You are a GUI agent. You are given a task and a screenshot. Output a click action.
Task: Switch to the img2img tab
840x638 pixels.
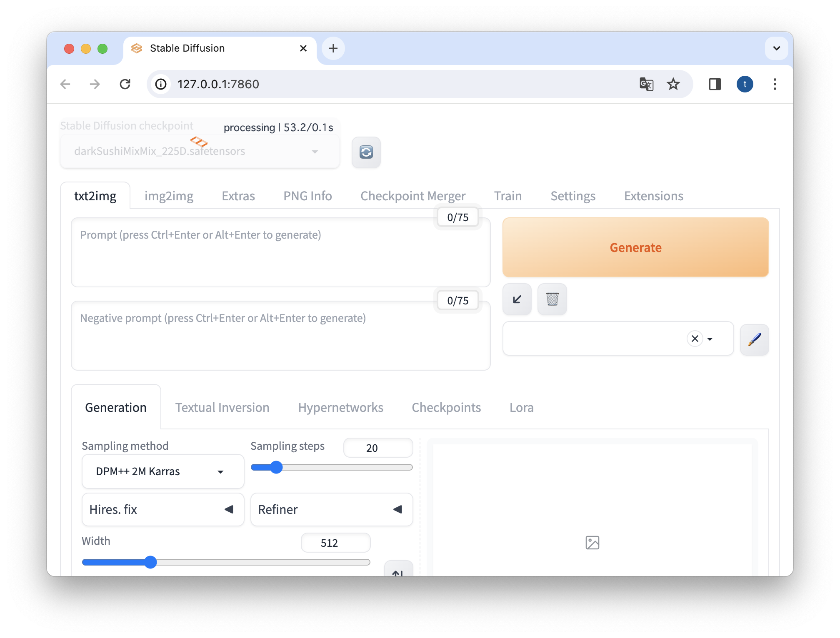[x=169, y=196]
